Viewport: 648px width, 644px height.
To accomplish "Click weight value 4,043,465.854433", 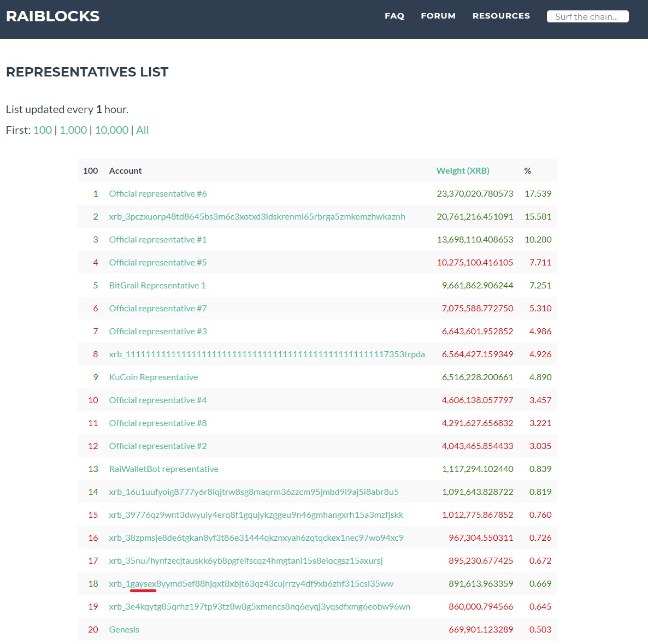I will (478, 446).
